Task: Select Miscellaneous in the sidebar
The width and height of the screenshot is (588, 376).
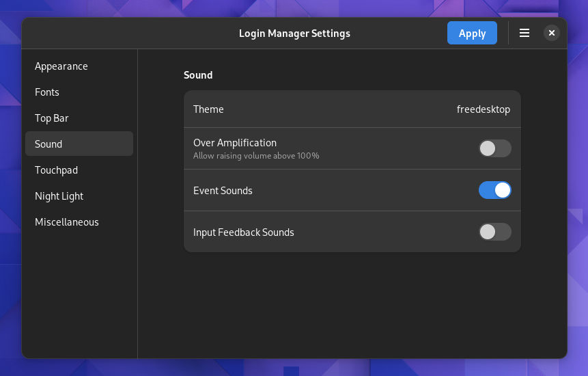Action: coord(67,222)
